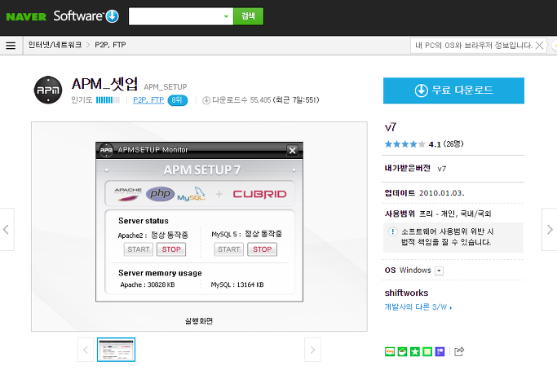Go to next software with right page arrow
The image size is (557, 392).
tap(550, 229)
